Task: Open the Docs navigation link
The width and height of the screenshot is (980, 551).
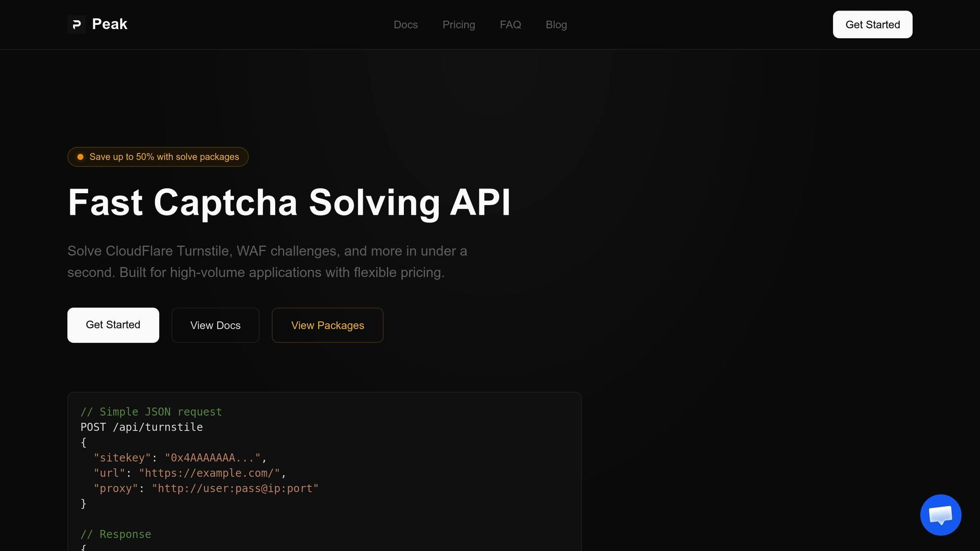Action: [x=405, y=25]
